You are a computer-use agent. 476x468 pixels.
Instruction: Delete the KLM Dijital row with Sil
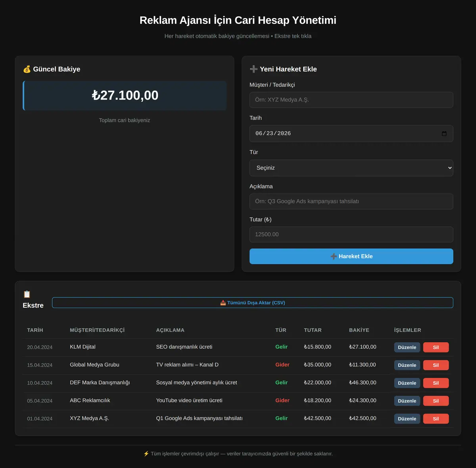436,347
